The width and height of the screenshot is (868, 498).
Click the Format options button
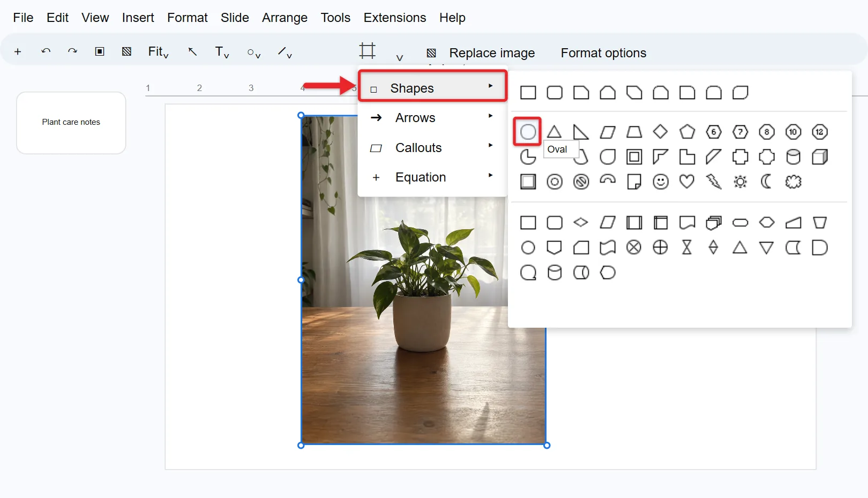603,53
